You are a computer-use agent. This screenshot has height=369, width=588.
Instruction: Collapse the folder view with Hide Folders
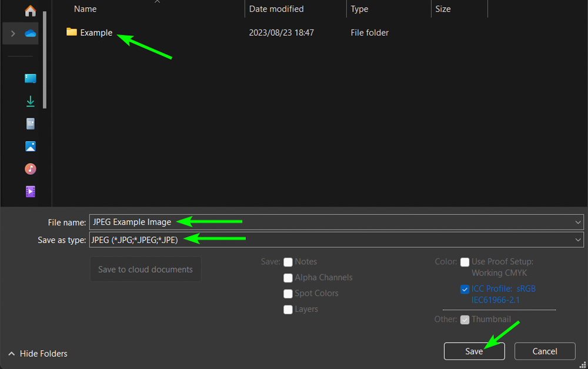(x=38, y=354)
